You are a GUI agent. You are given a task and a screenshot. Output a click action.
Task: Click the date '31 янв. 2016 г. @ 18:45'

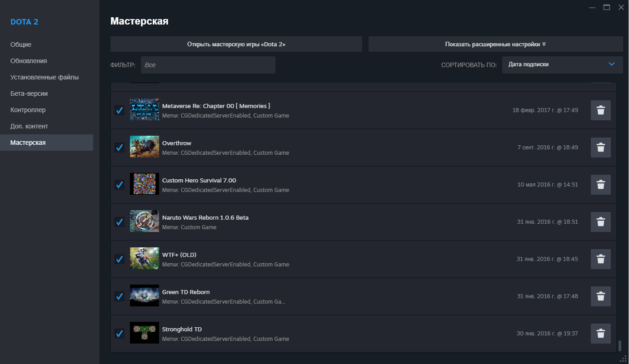tap(548, 259)
